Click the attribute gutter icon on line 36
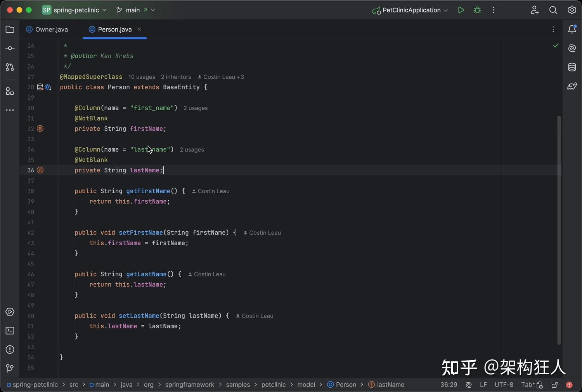Image resolution: width=582 pixels, height=392 pixels. [40, 170]
